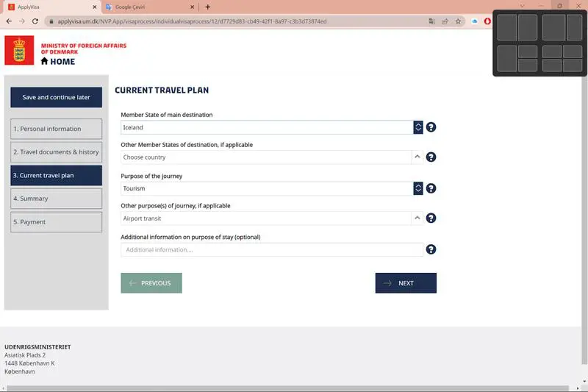Click the Asiatisk Plads 2 address line

pos(25,355)
